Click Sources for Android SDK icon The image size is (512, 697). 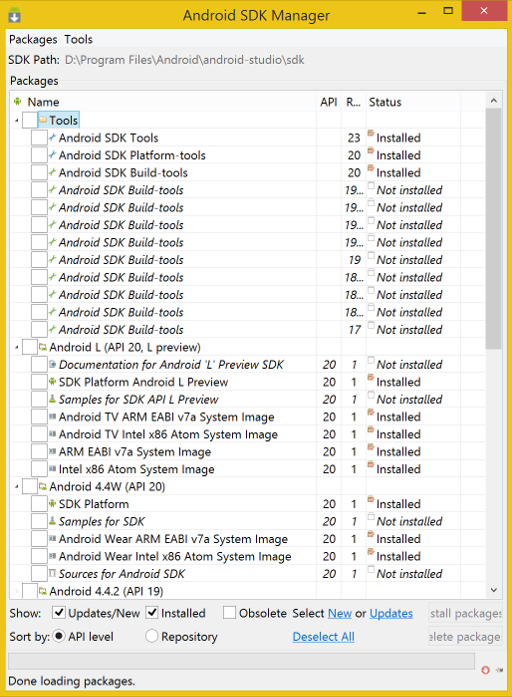pyautogui.click(x=52, y=573)
